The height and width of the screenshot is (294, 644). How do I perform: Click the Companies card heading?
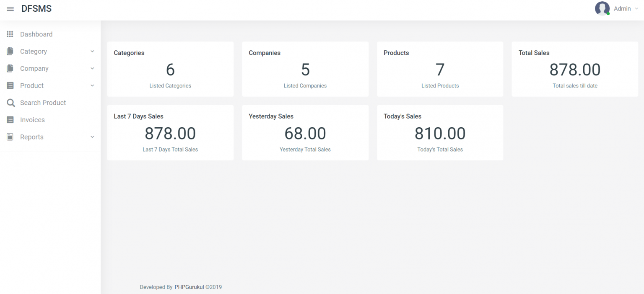click(x=265, y=53)
